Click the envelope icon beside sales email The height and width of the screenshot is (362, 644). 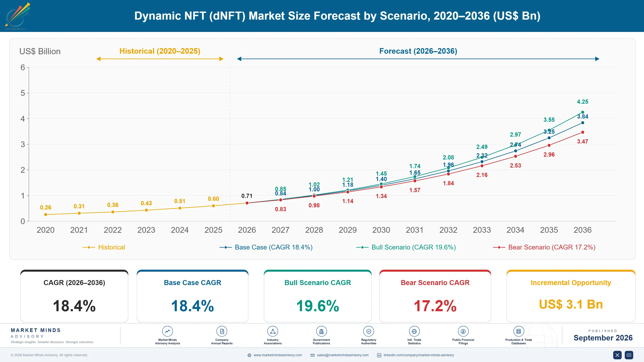click(313, 355)
